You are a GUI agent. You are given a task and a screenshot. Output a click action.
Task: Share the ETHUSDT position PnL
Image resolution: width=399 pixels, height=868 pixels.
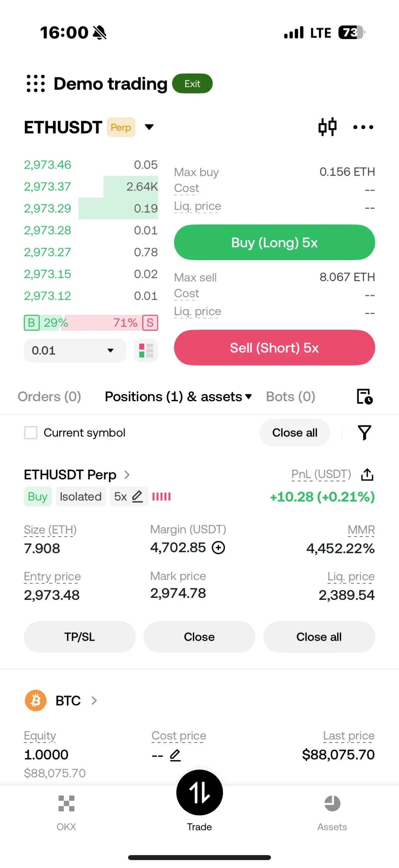(x=367, y=474)
